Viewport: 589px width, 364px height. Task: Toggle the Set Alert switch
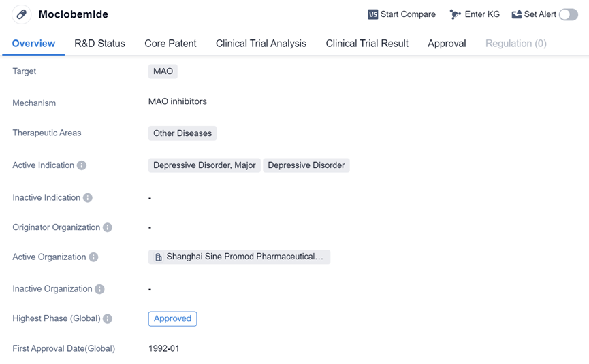point(568,14)
